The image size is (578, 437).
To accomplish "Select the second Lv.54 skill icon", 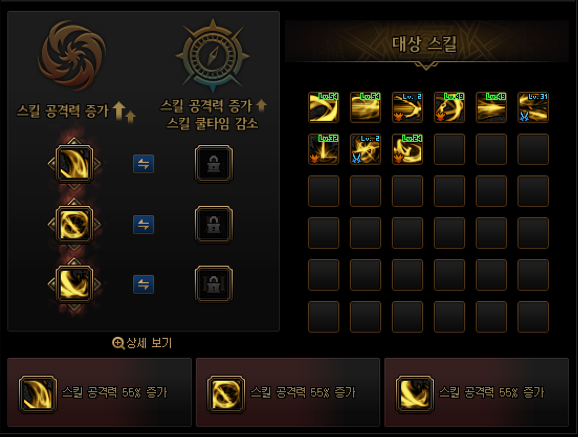I will tap(365, 107).
